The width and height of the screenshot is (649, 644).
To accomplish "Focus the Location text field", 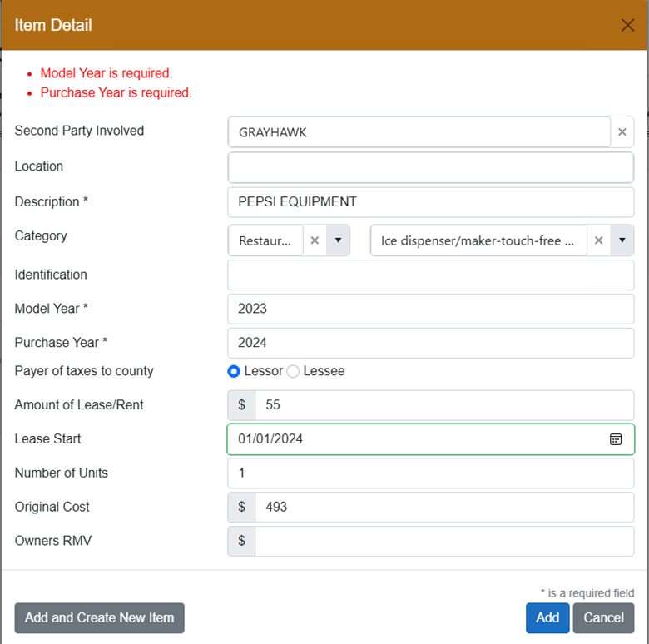I will (430, 167).
